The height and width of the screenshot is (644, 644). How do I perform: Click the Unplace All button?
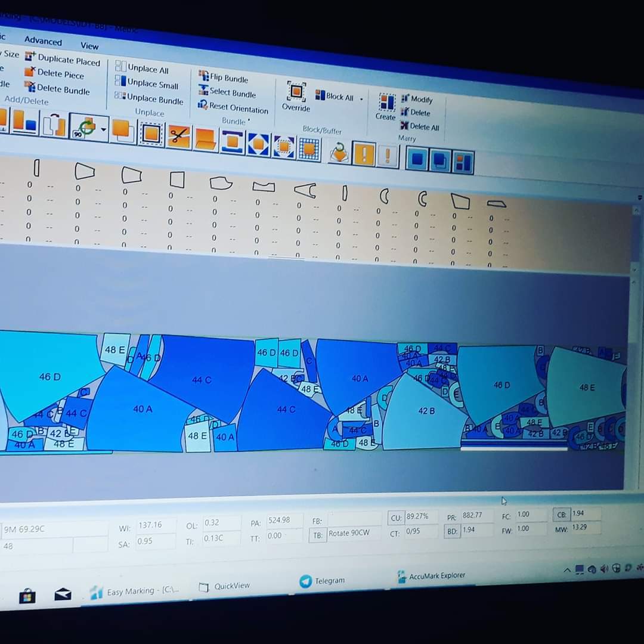[x=142, y=68]
